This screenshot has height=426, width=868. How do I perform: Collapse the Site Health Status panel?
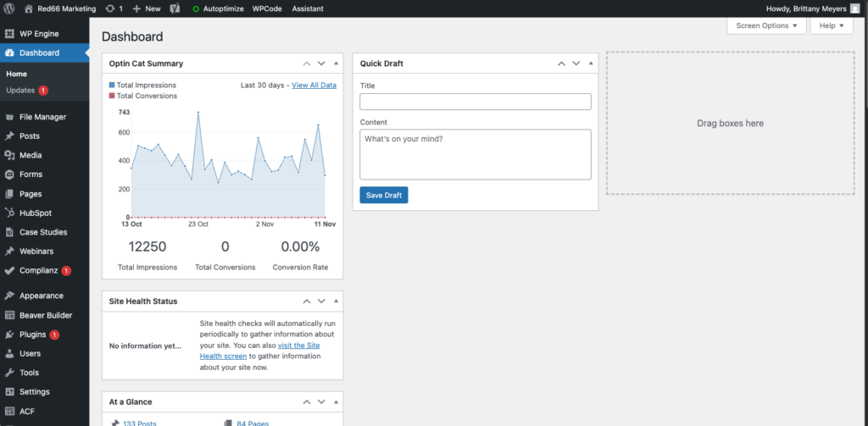[336, 302]
